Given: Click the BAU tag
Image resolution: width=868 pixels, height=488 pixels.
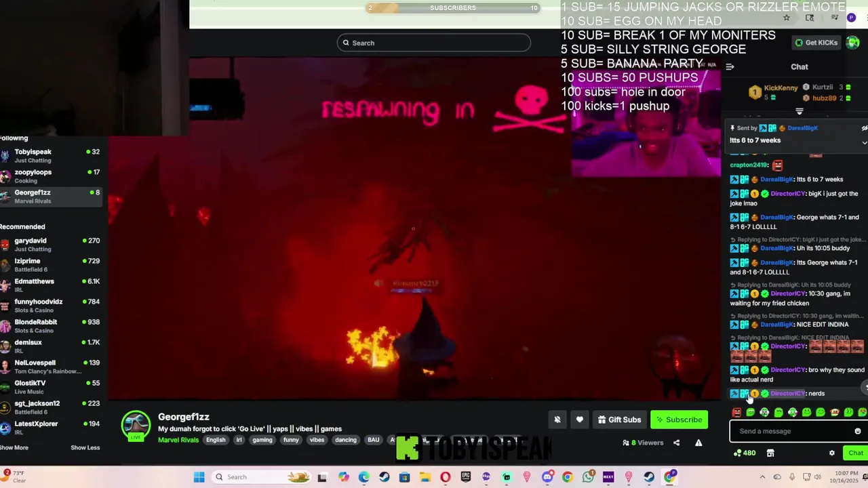Looking at the screenshot, I should tap(374, 440).
